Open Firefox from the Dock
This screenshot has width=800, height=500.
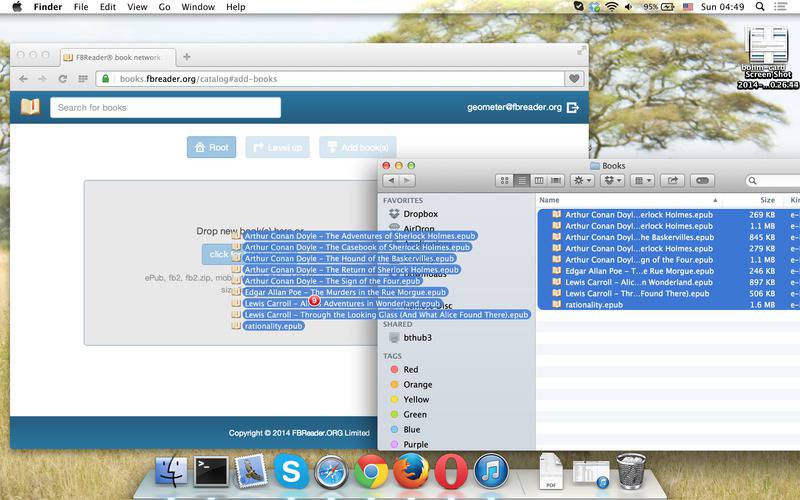tap(411, 471)
